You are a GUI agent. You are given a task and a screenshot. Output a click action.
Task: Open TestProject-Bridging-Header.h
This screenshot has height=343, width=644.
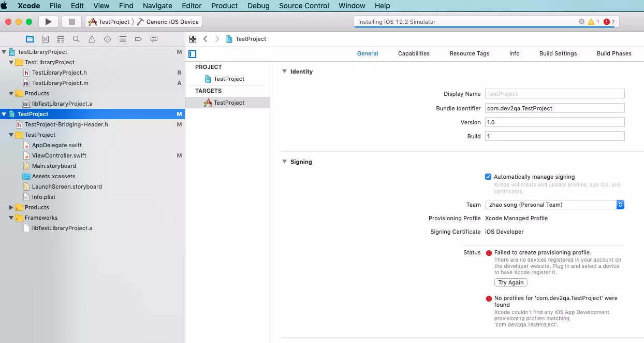pyautogui.click(x=66, y=124)
